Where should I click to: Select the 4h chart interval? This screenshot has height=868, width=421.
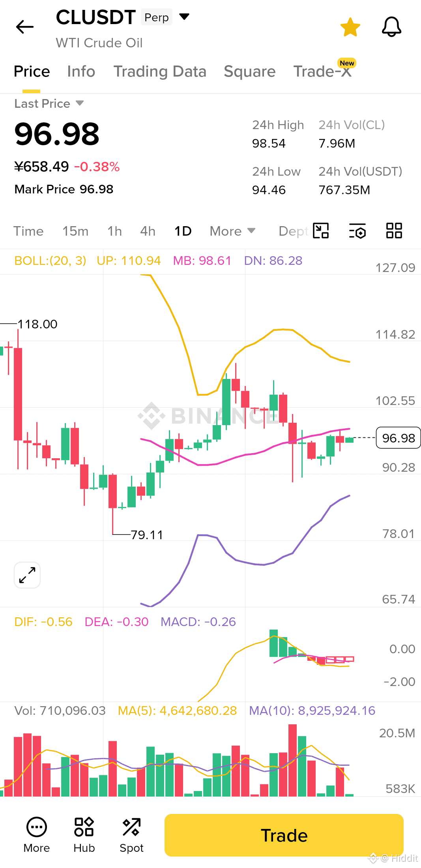148,231
